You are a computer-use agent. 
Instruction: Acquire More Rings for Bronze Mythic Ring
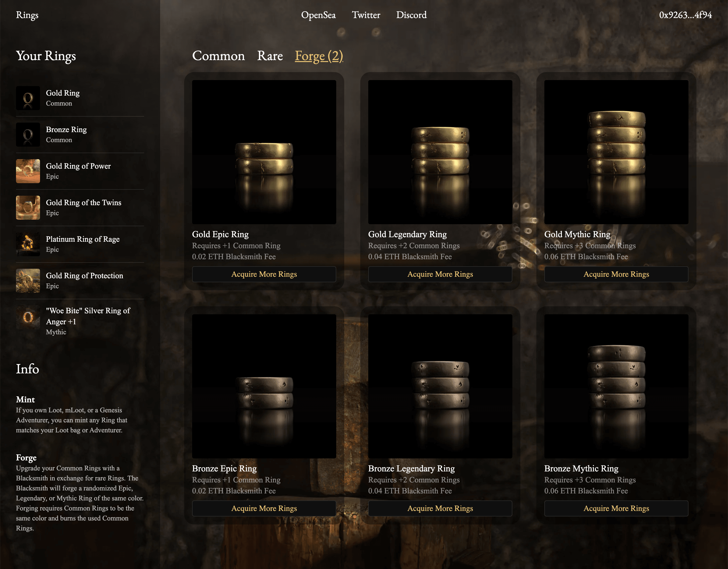click(616, 508)
